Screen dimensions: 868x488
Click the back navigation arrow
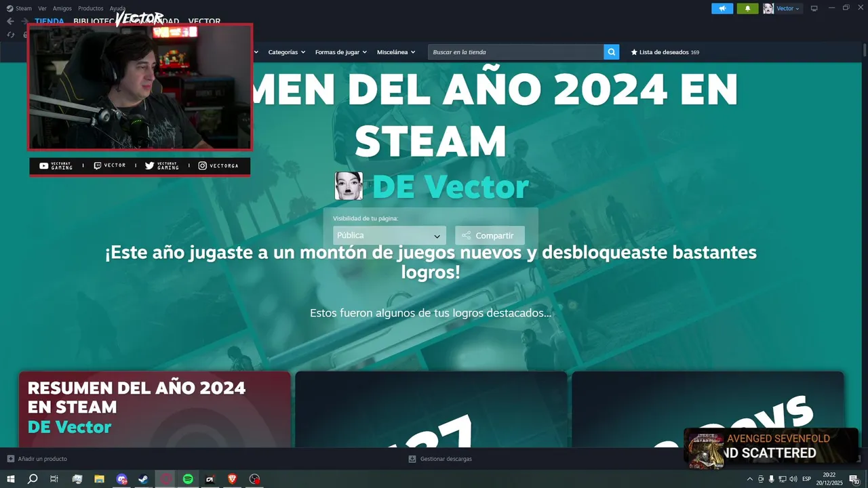10,21
